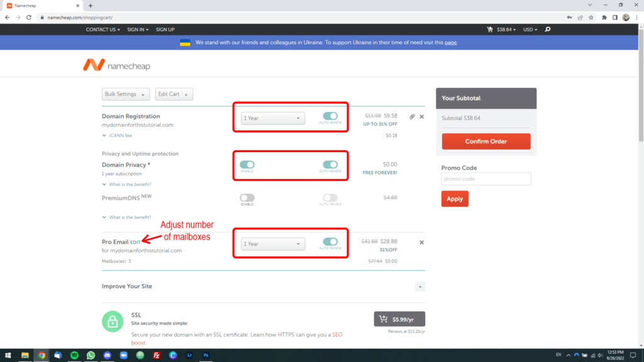
Task: Open the Windows Start menu
Action: 8,355
